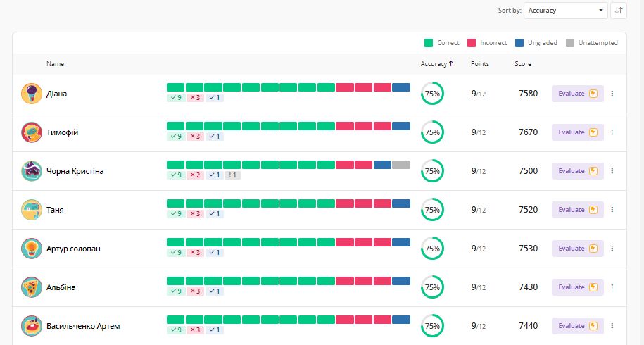
Task: Click Альбіна's pizza avatar icon
Action: pyautogui.click(x=31, y=287)
